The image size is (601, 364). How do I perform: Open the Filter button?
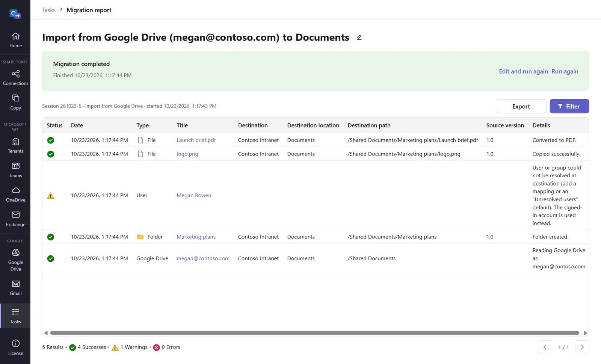(x=569, y=106)
